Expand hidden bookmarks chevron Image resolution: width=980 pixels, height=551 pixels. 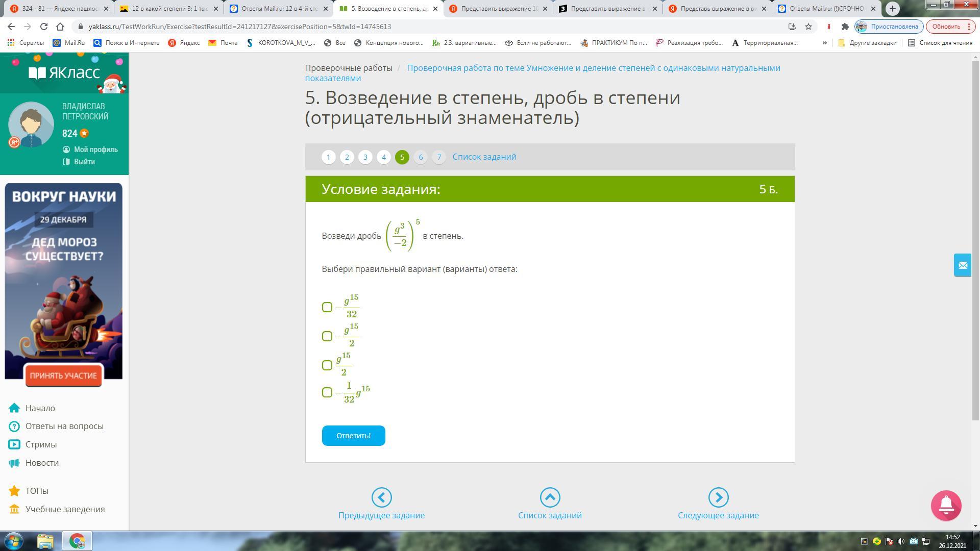point(824,43)
